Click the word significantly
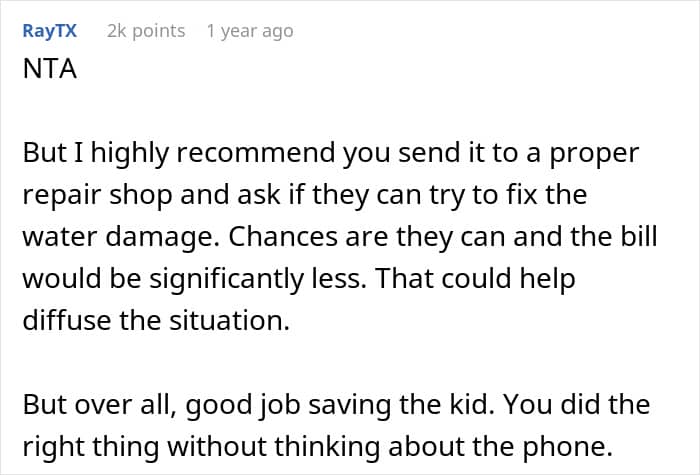This screenshot has height=475, width=700. tap(226, 279)
